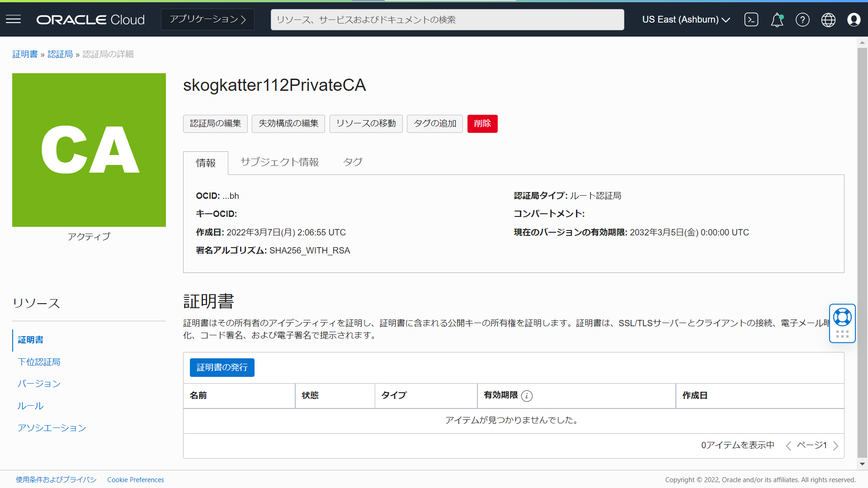The height and width of the screenshot is (488, 868).
Task: Click the info icon beside 有効期限 column
Action: pyautogui.click(x=527, y=396)
